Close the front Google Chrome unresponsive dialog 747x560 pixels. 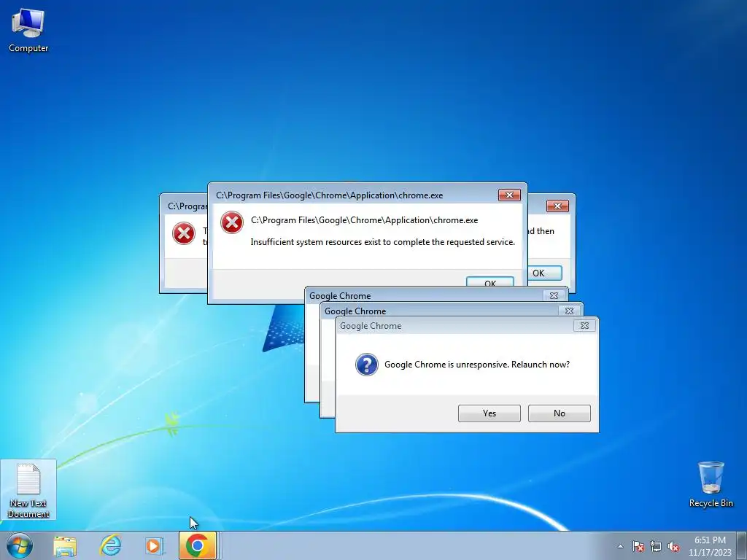(584, 326)
